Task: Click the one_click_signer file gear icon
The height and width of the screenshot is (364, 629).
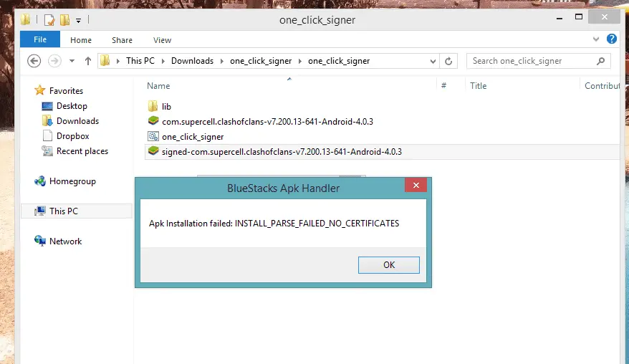Action: 153,136
